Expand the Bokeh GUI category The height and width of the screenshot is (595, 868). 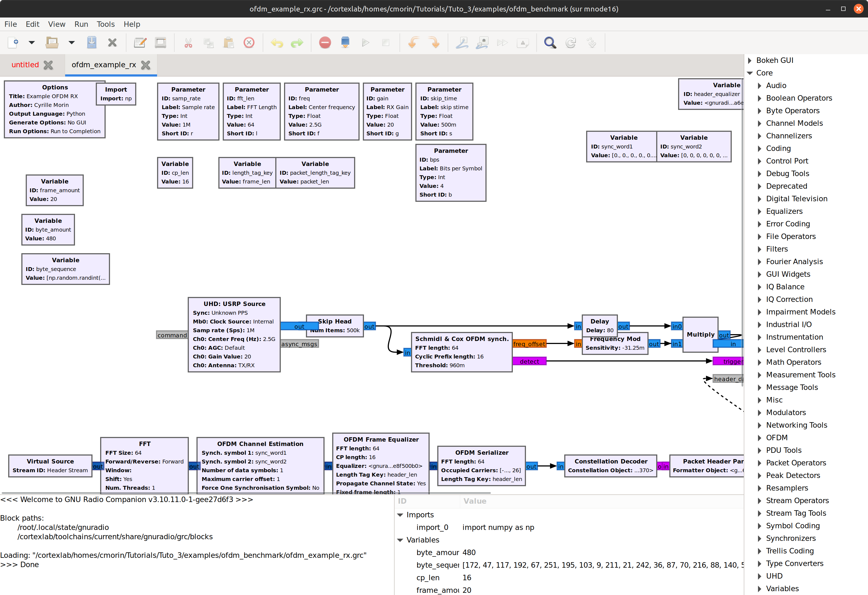750,60
